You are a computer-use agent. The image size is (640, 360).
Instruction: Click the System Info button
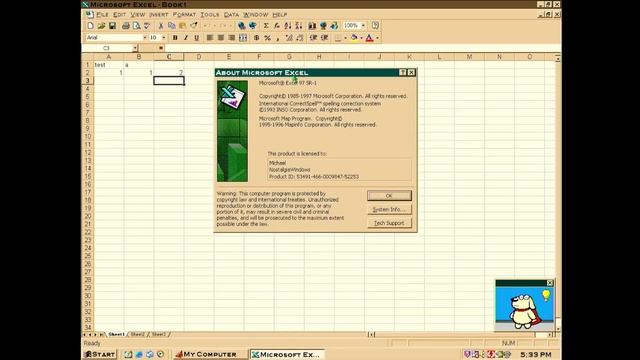(389, 209)
